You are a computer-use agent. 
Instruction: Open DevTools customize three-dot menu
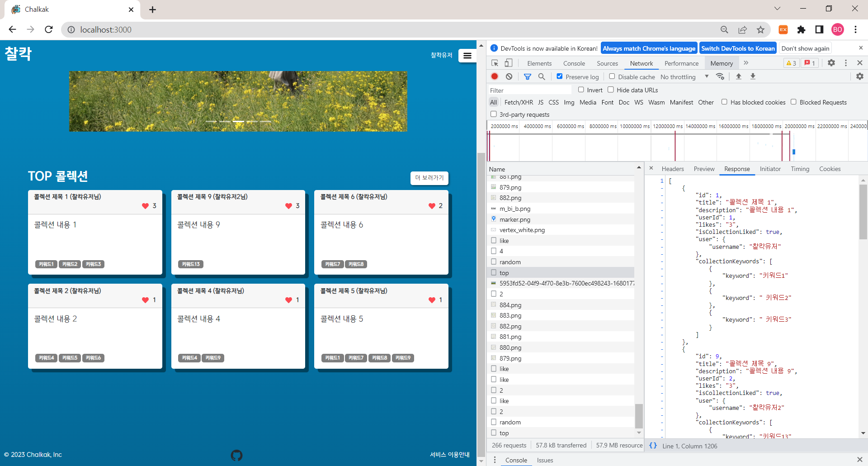click(x=846, y=63)
